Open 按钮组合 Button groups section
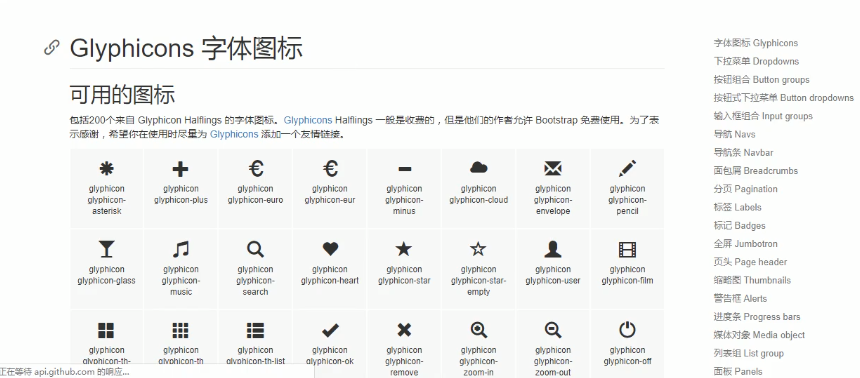This screenshot has height=378, width=860. (761, 80)
